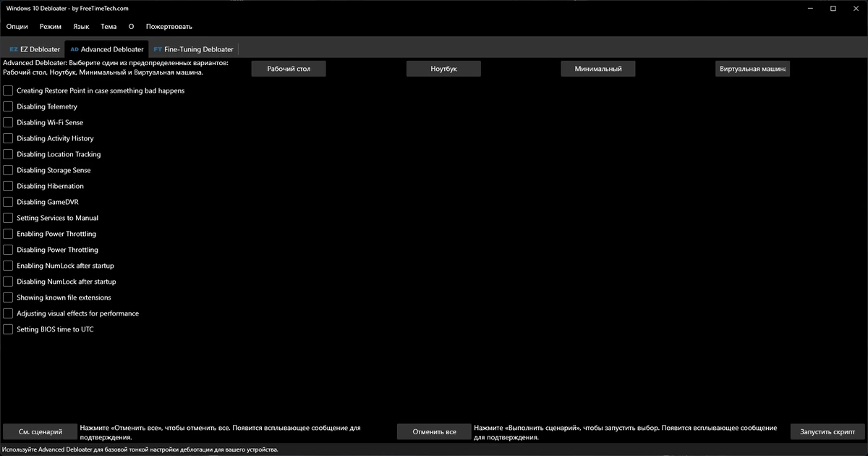Apply the Рабочий стол preset
This screenshot has height=456, width=868.
(289, 69)
